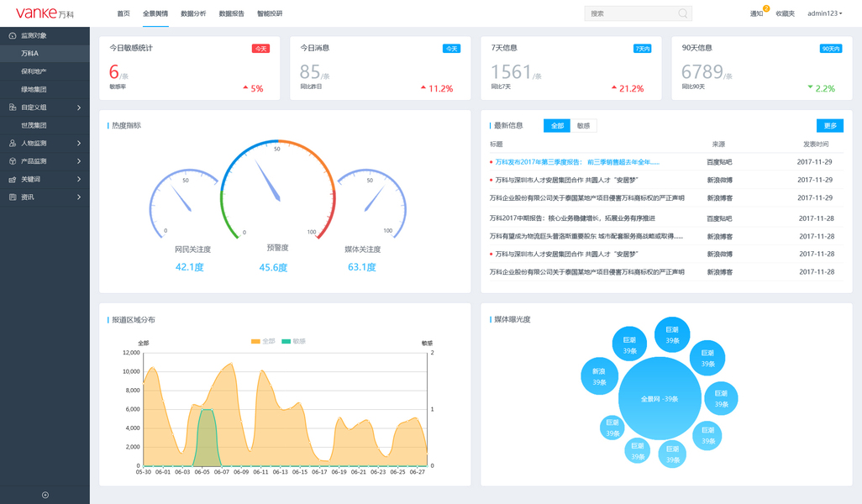The height and width of the screenshot is (504, 862).
Task: Click the 来源 column header
Action: [x=718, y=144]
